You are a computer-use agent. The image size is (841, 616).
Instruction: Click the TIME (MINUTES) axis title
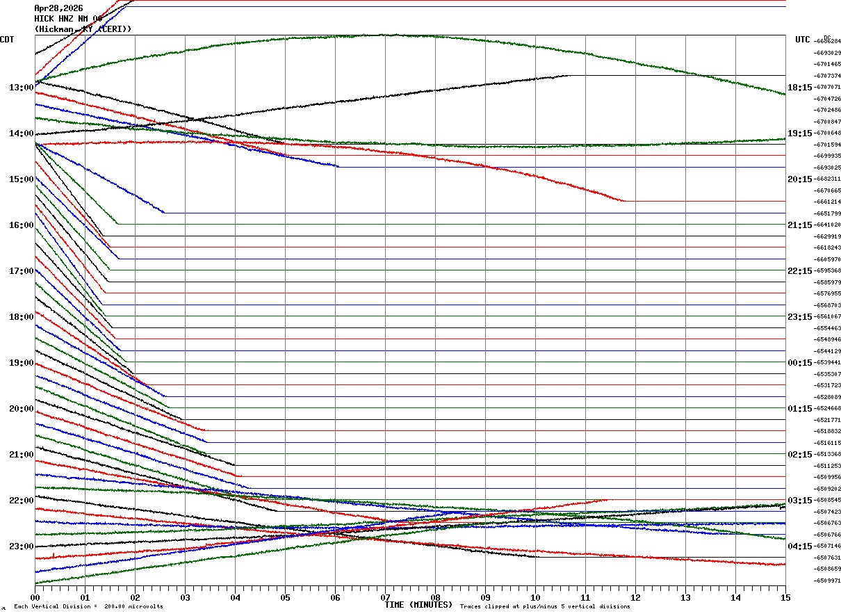pos(418,605)
